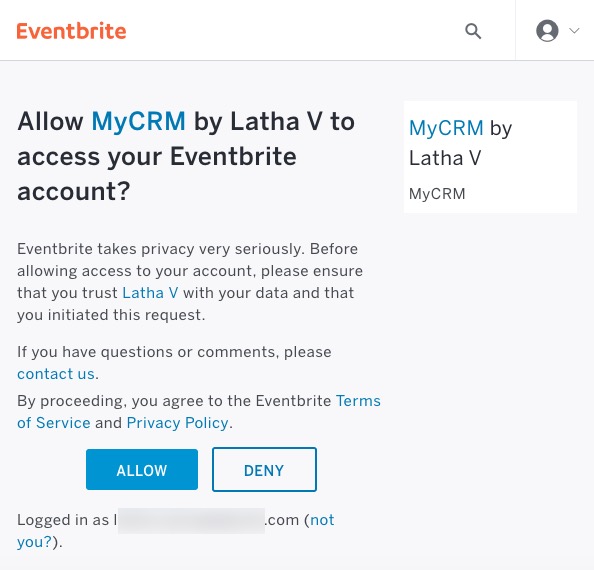
Task: View the Privacy Policy link
Action: pos(178,423)
